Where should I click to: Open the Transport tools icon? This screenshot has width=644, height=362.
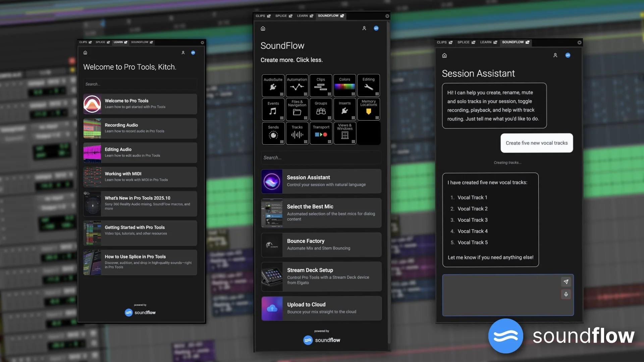[321, 133]
